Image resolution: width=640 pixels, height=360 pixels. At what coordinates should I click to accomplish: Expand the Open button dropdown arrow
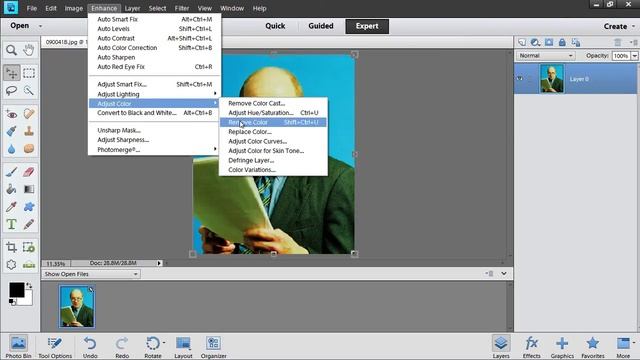click(40, 26)
